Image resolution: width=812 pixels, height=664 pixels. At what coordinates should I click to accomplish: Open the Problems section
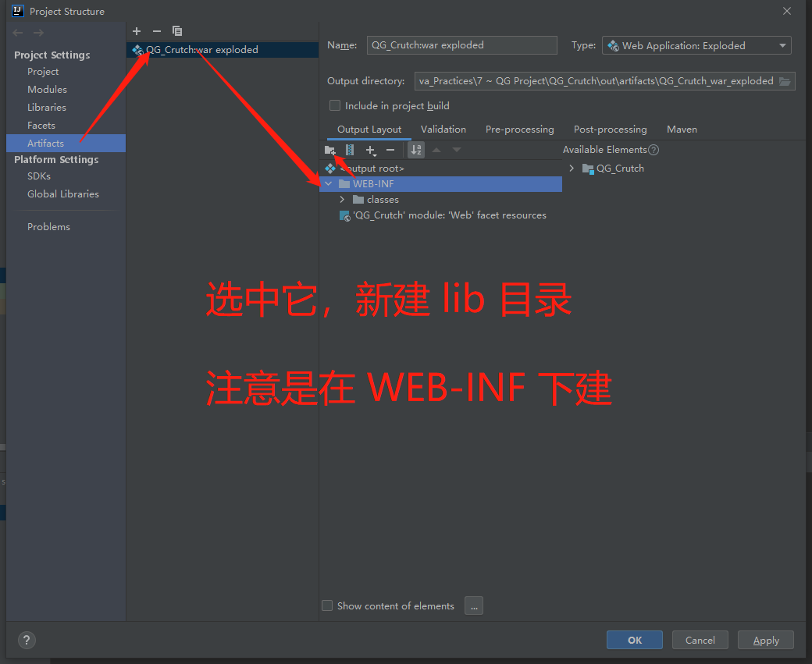pos(48,227)
